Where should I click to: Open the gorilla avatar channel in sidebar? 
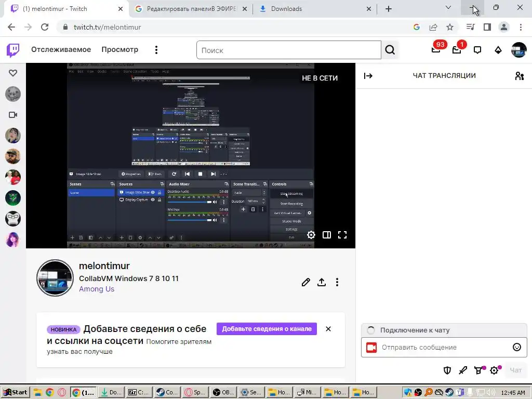pyautogui.click(x=13, y=219)
